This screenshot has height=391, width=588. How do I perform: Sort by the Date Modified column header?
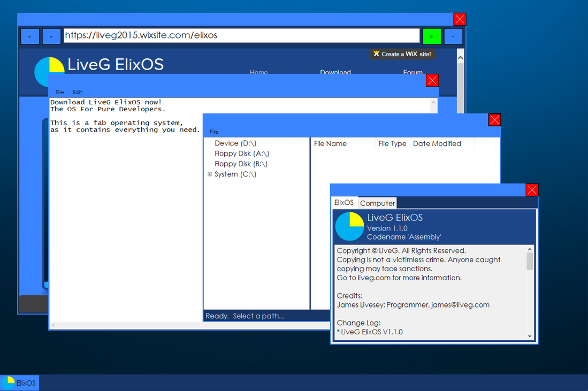437,143
